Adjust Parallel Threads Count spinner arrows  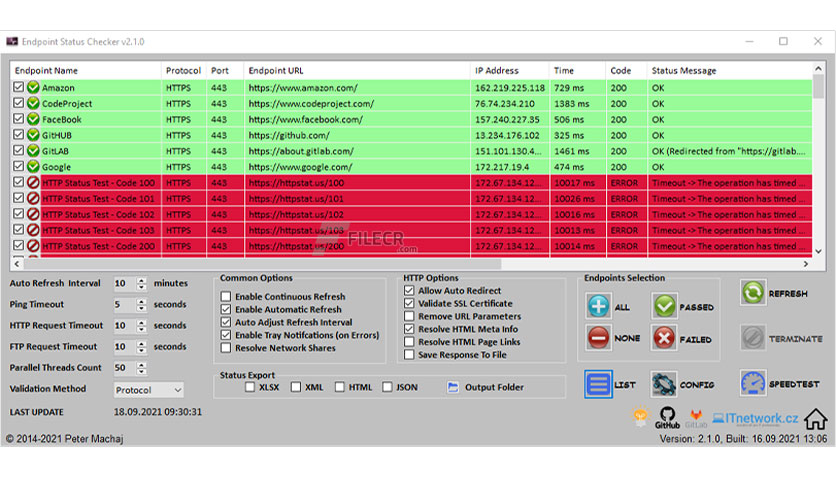pos(141,368)
